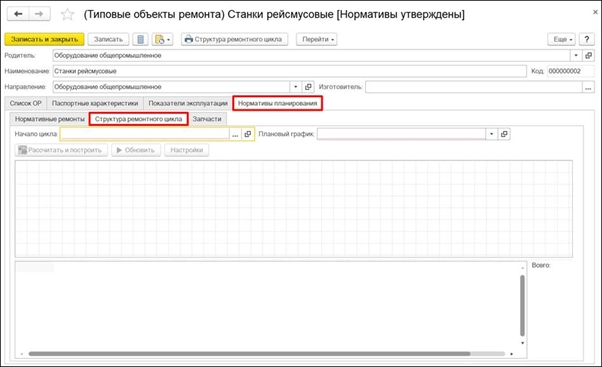Open the create-based-on icon dropdown
Screen dimensions: 602x367
(162, 39)
